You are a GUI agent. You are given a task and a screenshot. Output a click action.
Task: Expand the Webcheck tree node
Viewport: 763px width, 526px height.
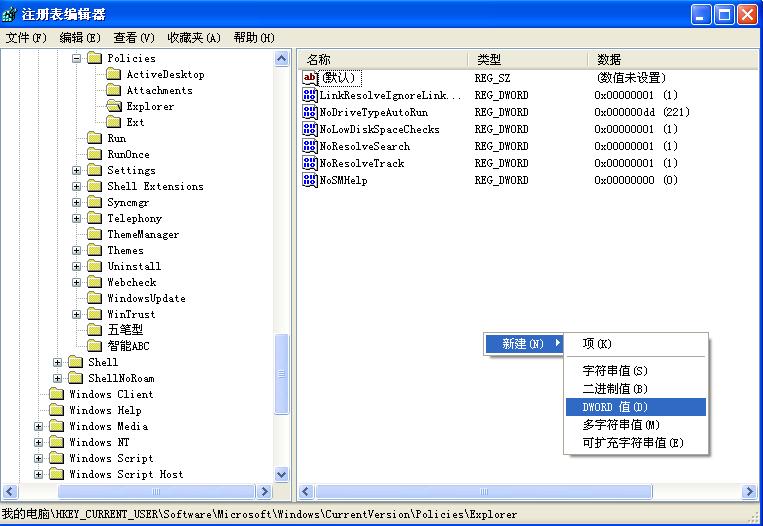coord(76,283)
